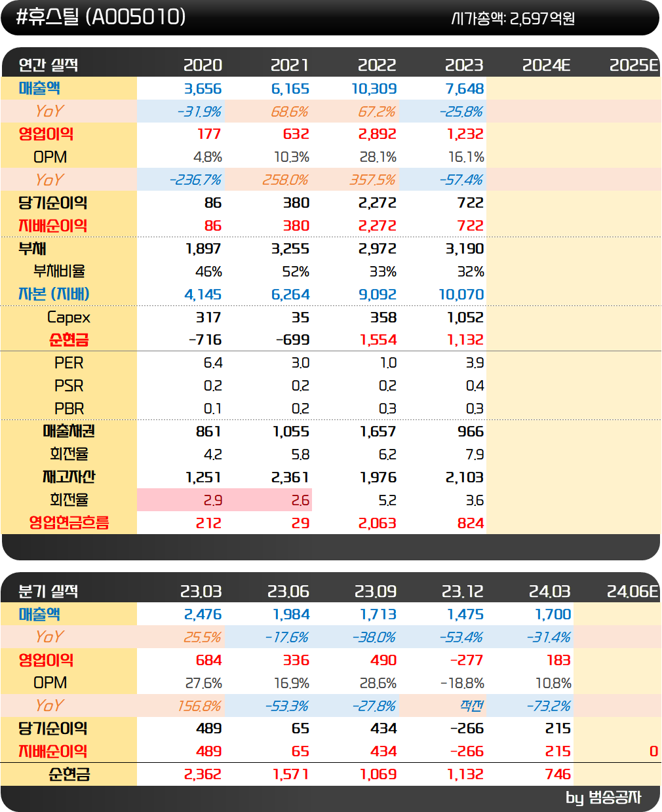Click operating profit YoY '357.5%'

pyautogui.click(x=373, y=180)
